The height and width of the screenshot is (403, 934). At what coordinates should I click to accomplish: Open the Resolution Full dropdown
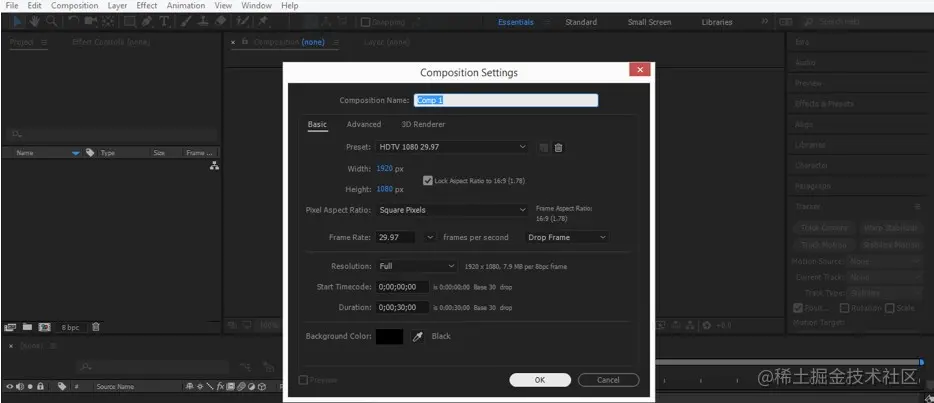point(416,266)
